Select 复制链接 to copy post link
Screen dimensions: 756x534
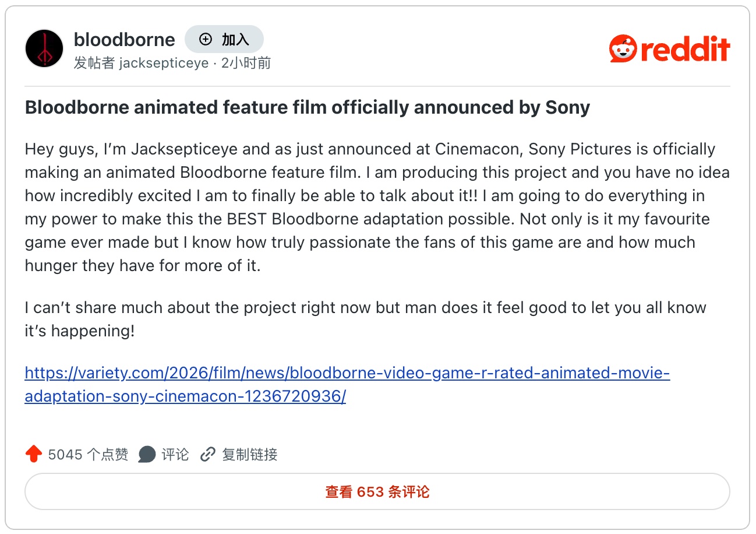249,455
